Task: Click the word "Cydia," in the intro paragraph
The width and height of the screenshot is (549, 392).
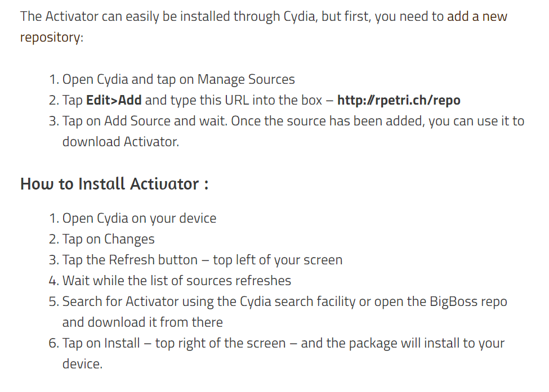Action: click(301, 16)
